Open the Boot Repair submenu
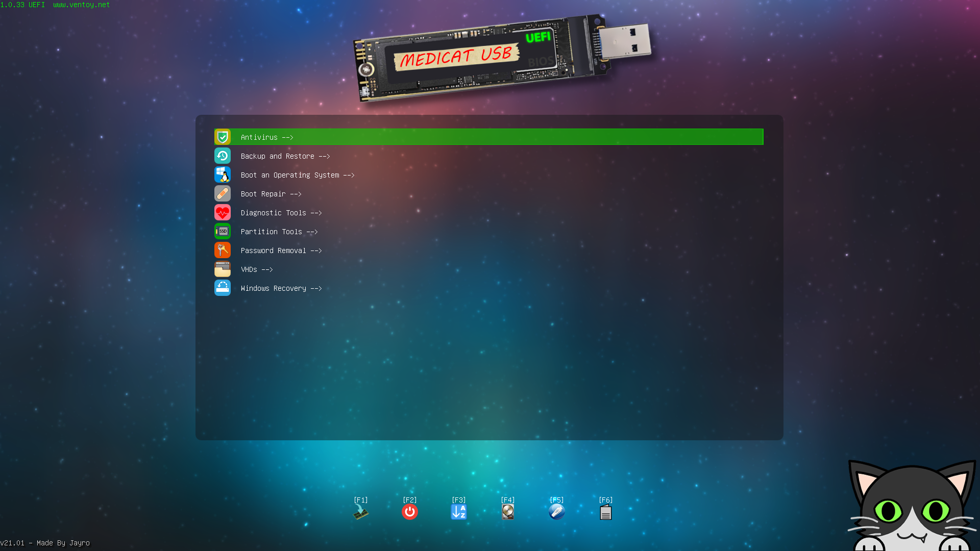This screenshot has width=980, height=551. point(488,193)
